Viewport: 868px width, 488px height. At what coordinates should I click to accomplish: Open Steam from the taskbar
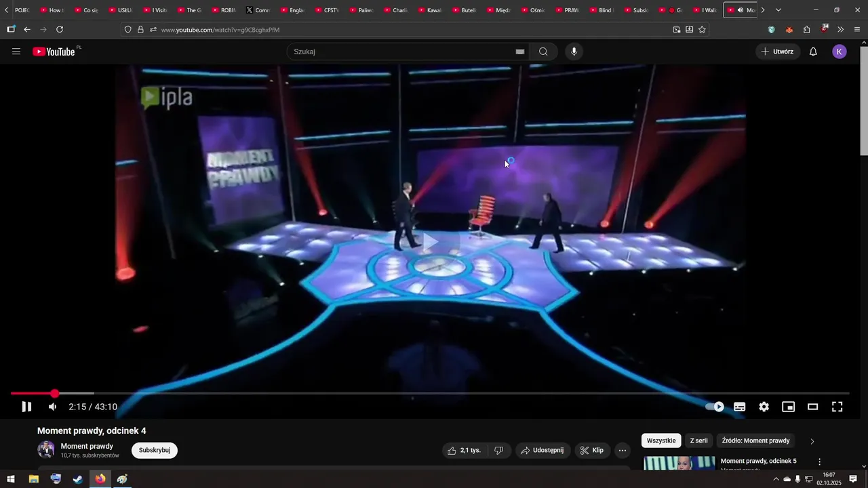click(78, 479)
